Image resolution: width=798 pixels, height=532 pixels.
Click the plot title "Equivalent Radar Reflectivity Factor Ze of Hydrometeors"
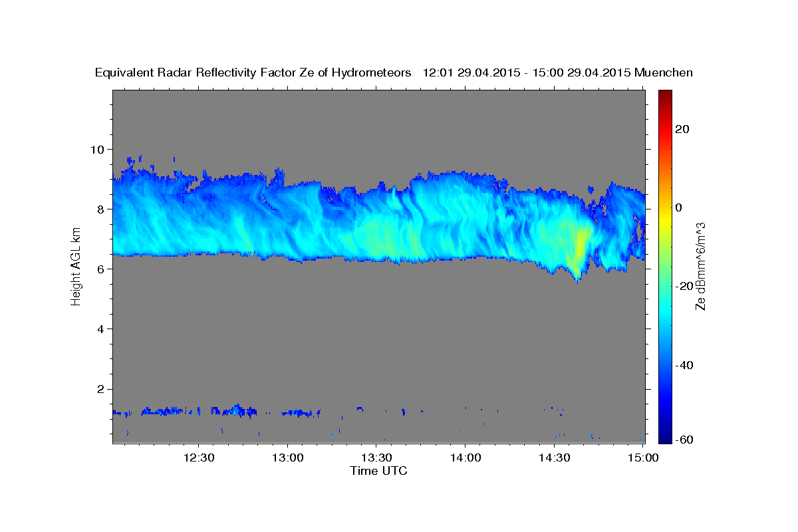pos(253,72)
